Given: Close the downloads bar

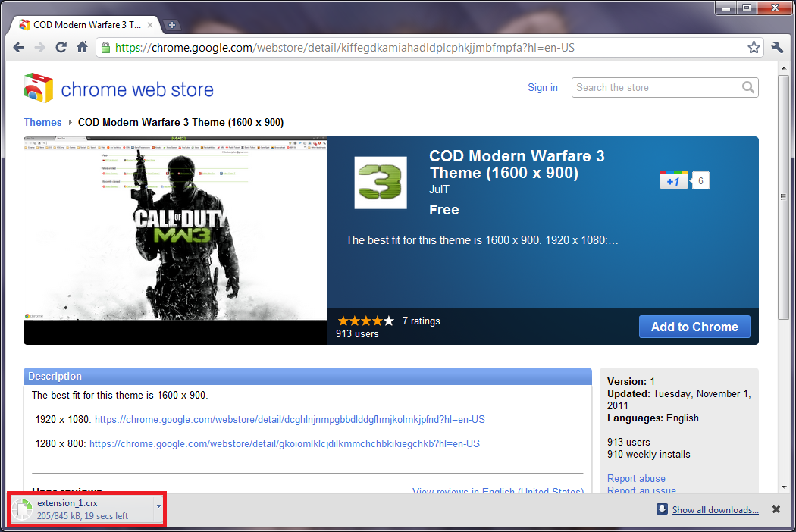Looking at the screenshot, I should click(x=776, y=509).
